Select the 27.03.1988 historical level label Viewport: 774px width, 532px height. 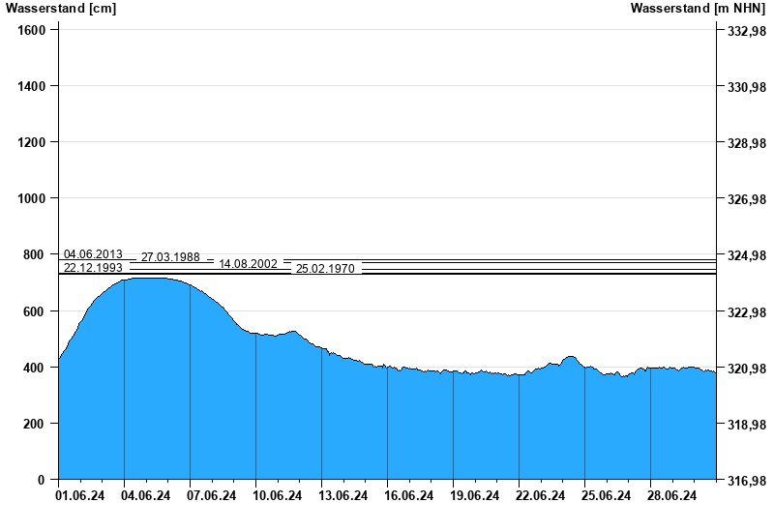click(170, 257)
